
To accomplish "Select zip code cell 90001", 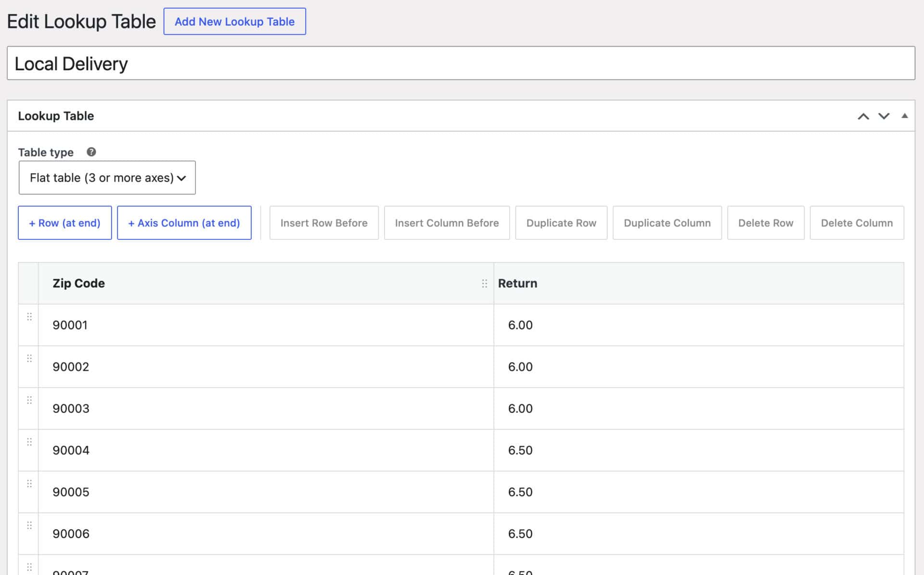I will click(266, 325).
